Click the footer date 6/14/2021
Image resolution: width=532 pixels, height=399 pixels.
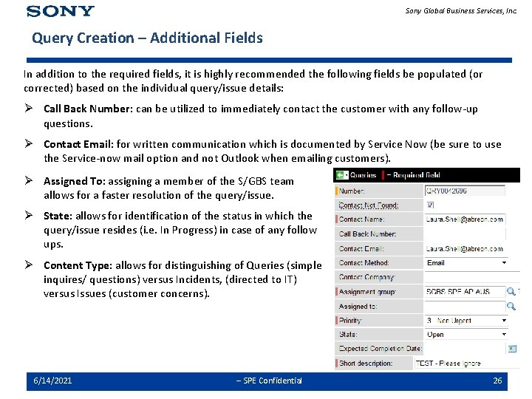[52, 381]
